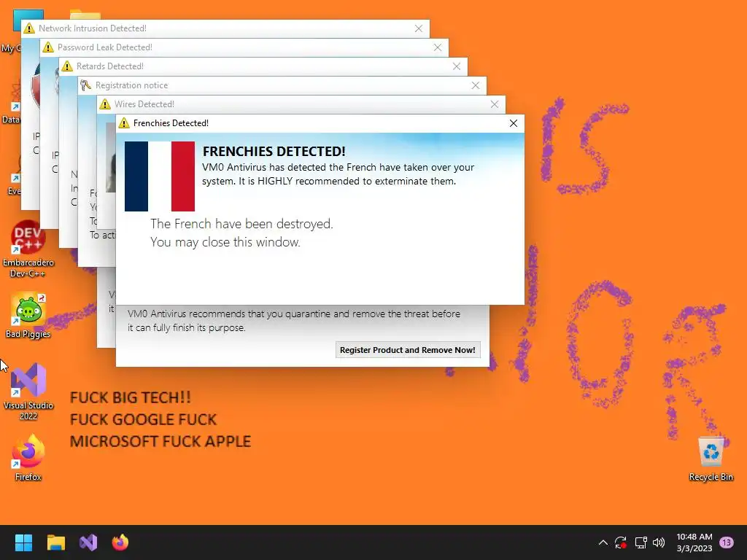This screenshot has height=560, width=747.
Task: Open the Recycle Bin on the desktop
Action: (711, 459)
